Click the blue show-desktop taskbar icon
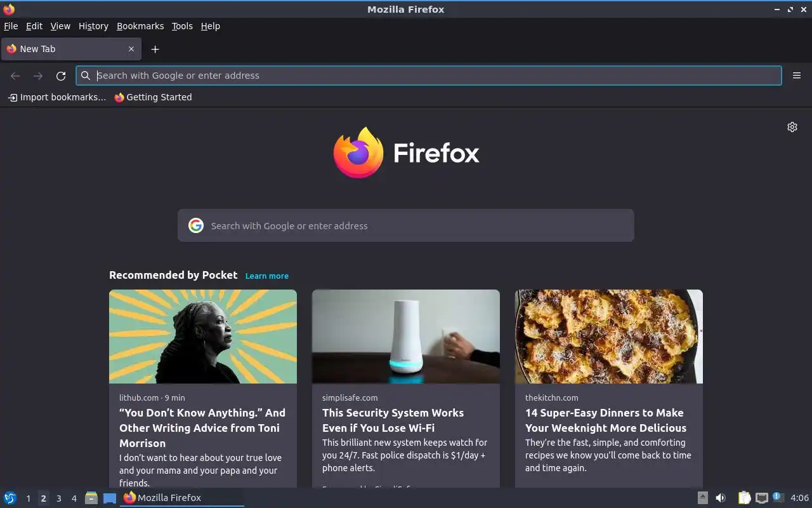 click(110, 498)
